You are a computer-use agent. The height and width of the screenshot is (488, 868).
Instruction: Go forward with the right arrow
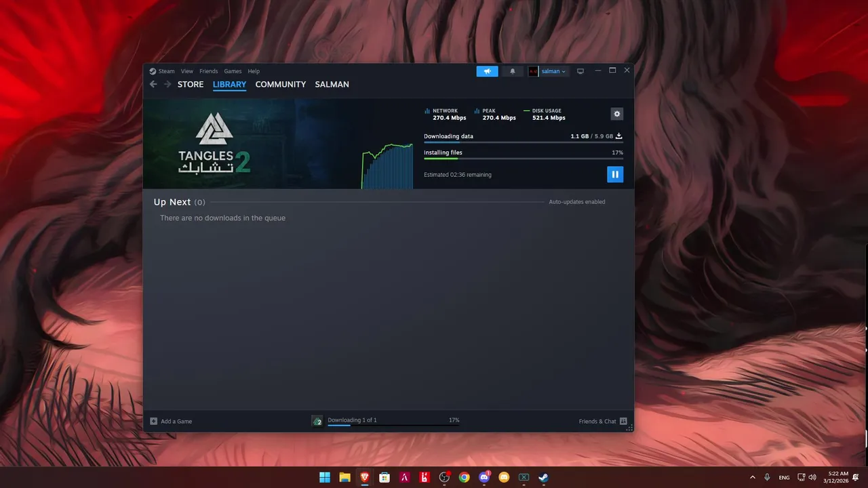[167, 84]
